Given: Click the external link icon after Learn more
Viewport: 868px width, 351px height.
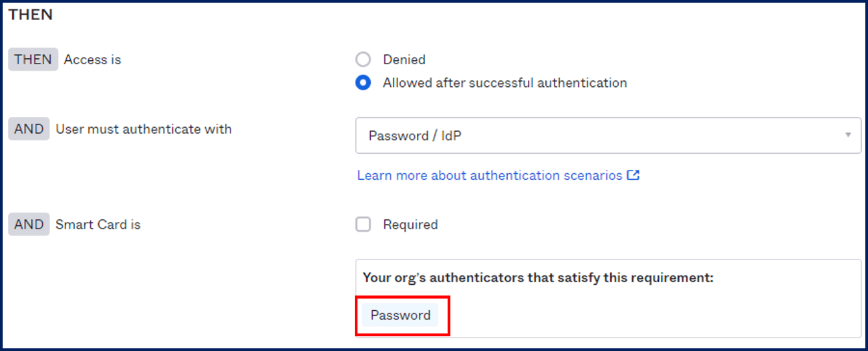Looking at the screenshot, I should (x=633, y=175).
